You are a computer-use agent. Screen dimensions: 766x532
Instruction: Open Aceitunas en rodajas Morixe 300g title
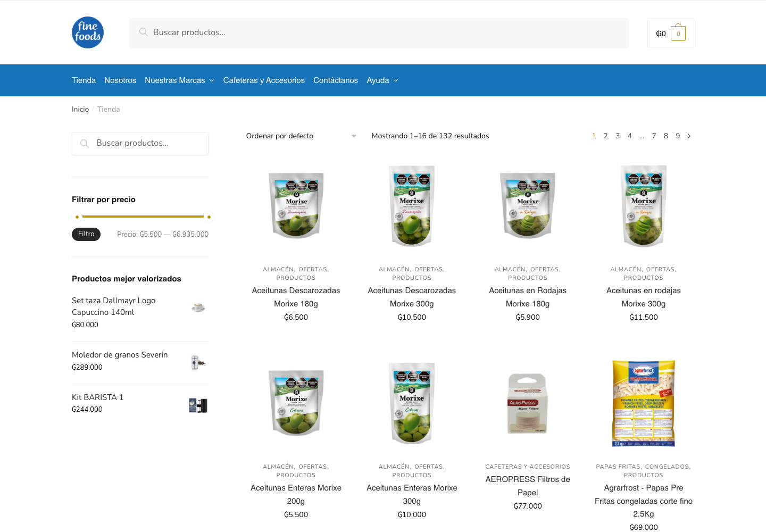(644, 297)
